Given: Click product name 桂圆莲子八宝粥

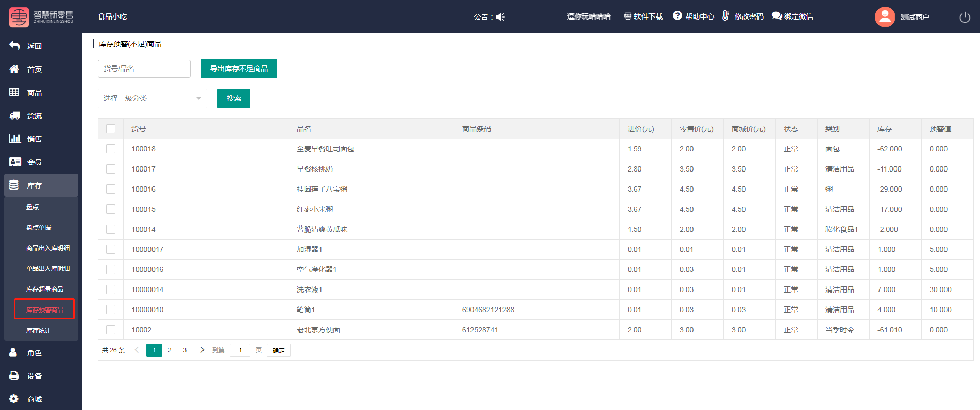Looking at the screenshot, I should (x=322, y=189).
